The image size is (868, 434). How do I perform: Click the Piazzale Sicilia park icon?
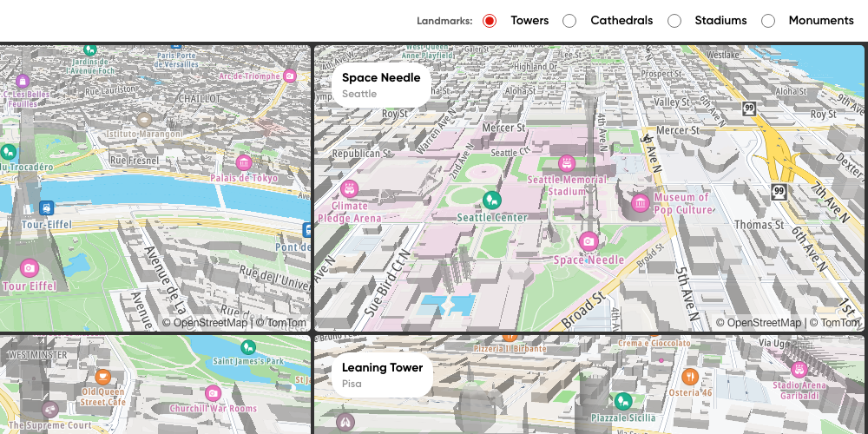(x=623, y=401)
